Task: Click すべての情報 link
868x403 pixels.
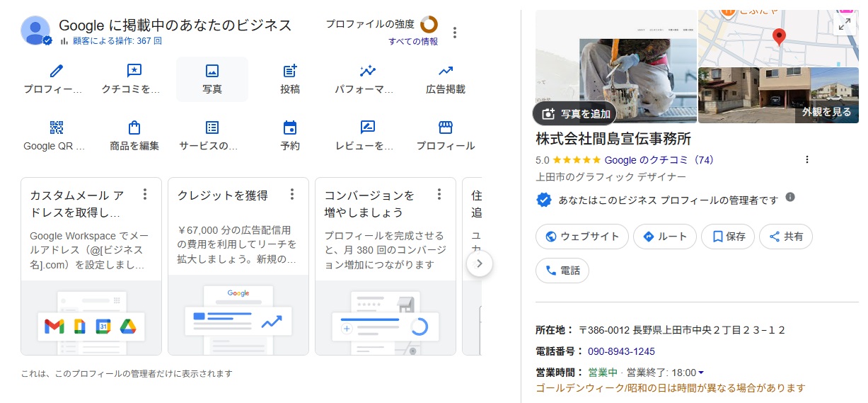Action: pos(413,41)
